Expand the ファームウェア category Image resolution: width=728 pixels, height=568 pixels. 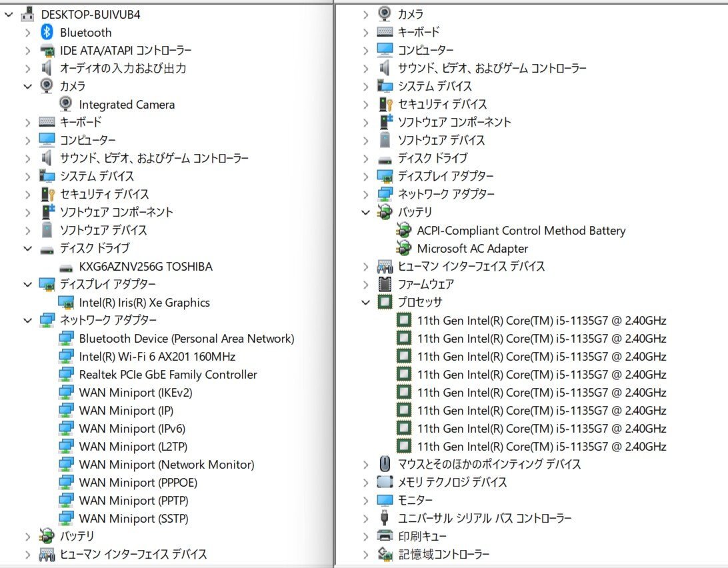pos(365,284)
